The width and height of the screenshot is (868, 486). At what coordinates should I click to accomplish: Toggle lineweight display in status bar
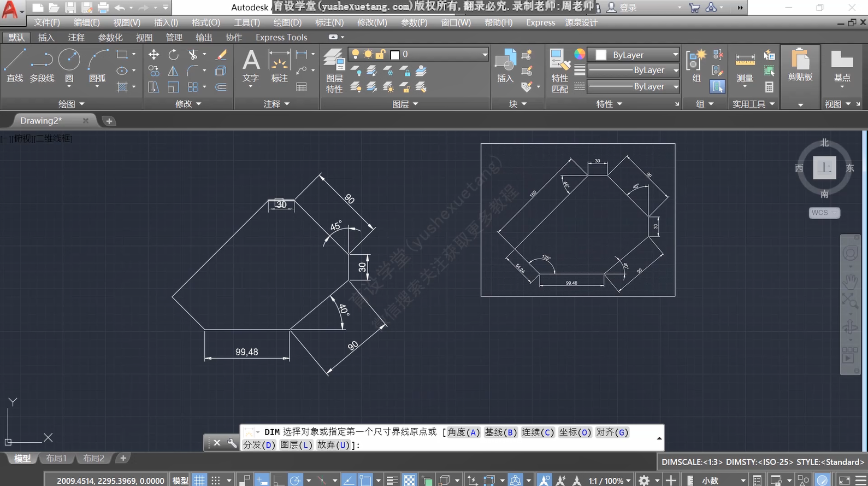(392, 480)
